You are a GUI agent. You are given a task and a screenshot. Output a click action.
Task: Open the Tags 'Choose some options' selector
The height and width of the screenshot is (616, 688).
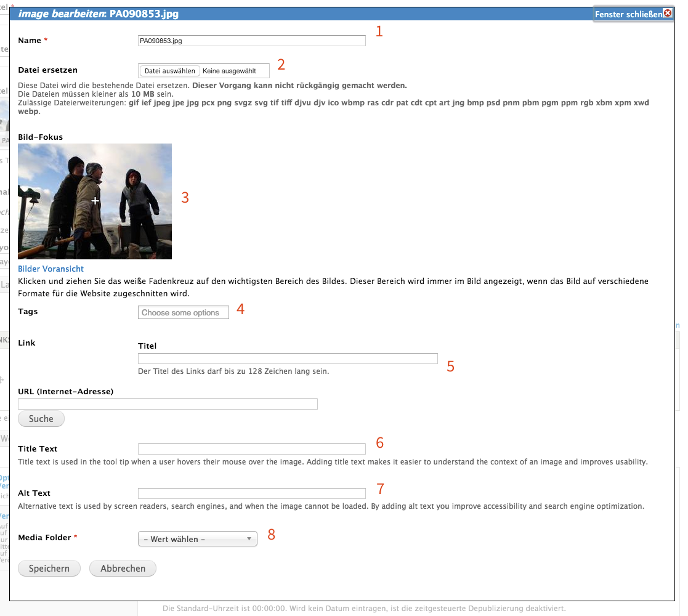(183, 312)
